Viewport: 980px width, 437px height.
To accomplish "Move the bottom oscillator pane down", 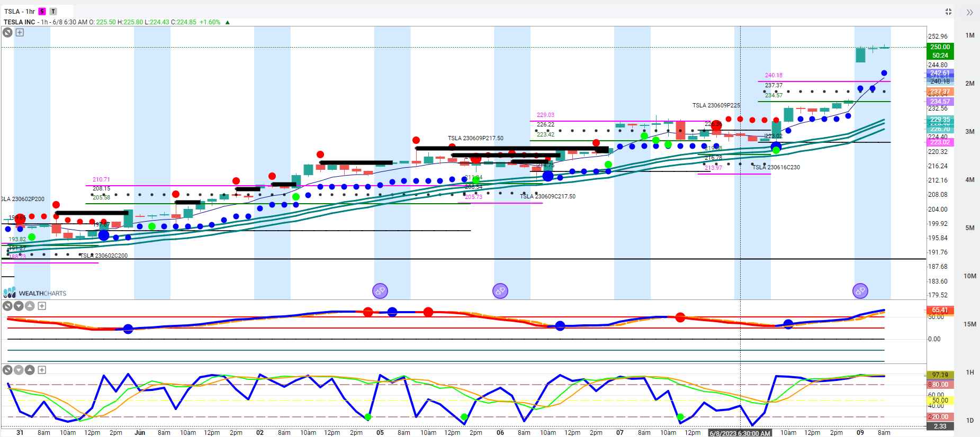I will tap(19, 370).
